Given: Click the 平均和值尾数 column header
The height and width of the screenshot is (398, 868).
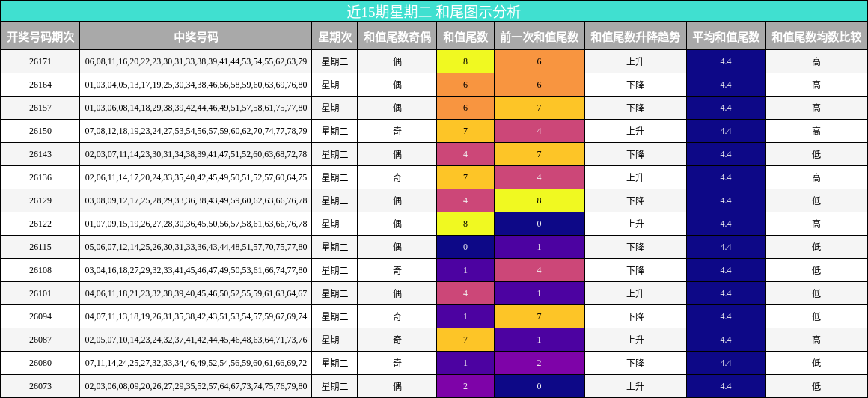Looking at the screenshot, I should point(727,37).
